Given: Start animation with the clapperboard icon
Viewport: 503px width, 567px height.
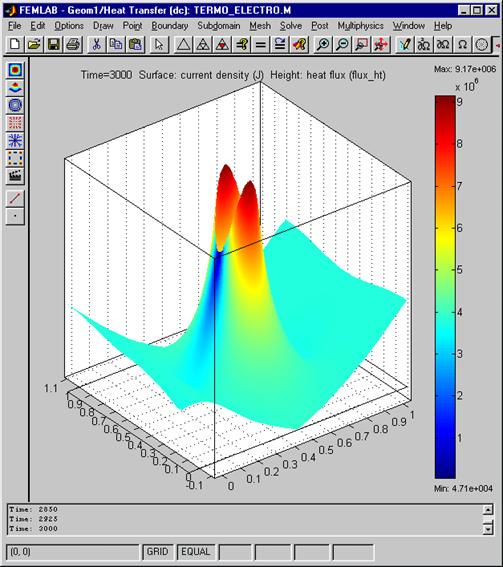Looking at the screenshot, I should coord(15,176).
